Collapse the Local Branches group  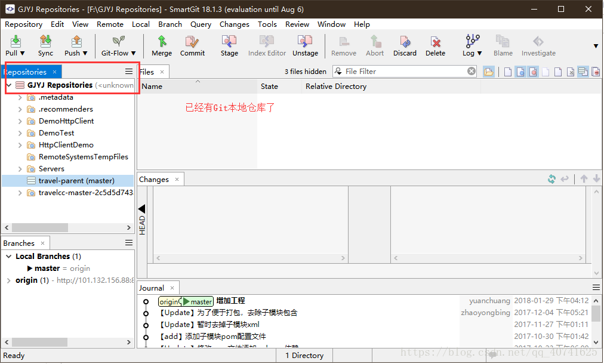pyautogui.click(x=9, y=256)
